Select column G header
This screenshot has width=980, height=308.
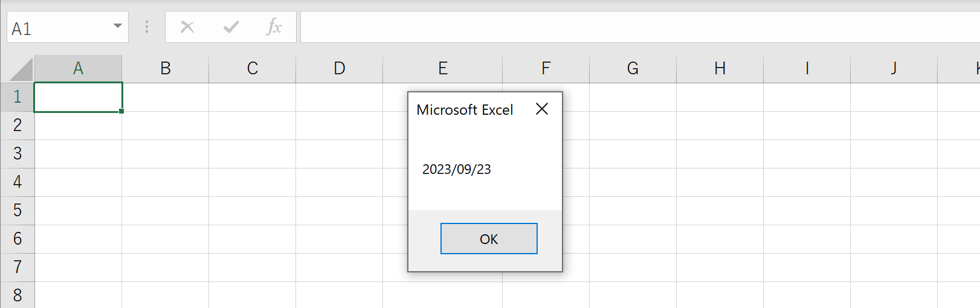pyautogui.click(x=633, y=69)
